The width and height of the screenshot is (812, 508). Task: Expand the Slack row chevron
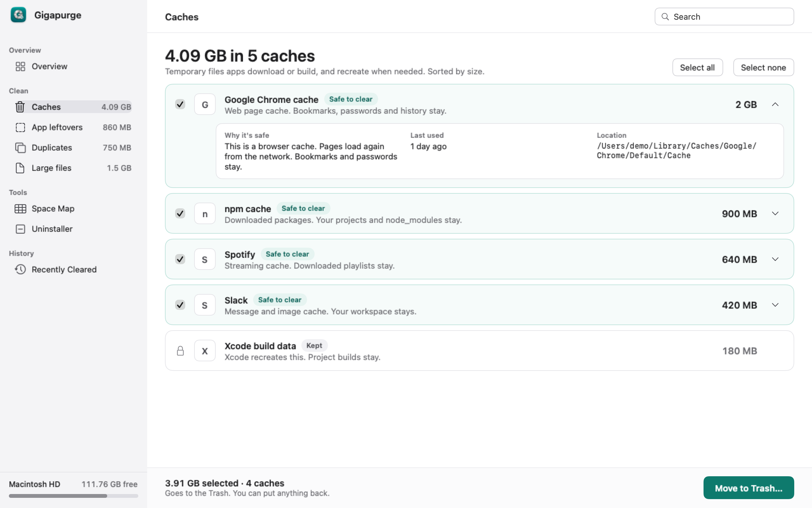775,305
